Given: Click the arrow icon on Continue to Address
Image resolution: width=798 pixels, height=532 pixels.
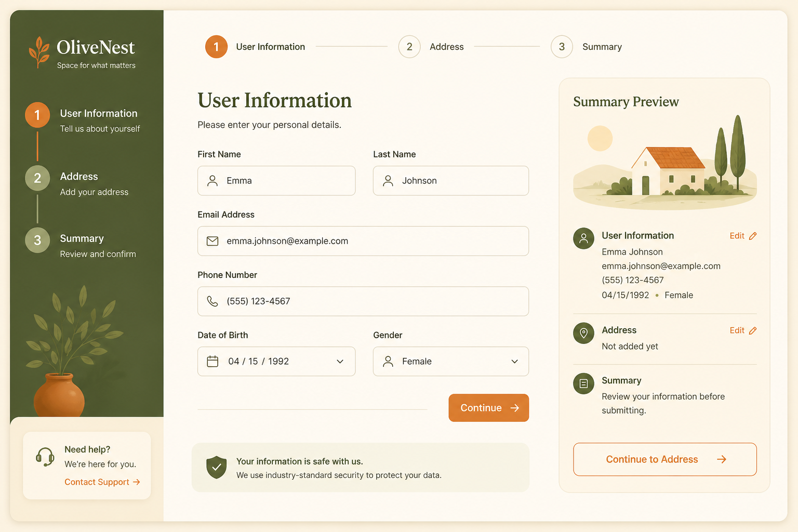Looking at the screenshot, I should coord(722,459).
